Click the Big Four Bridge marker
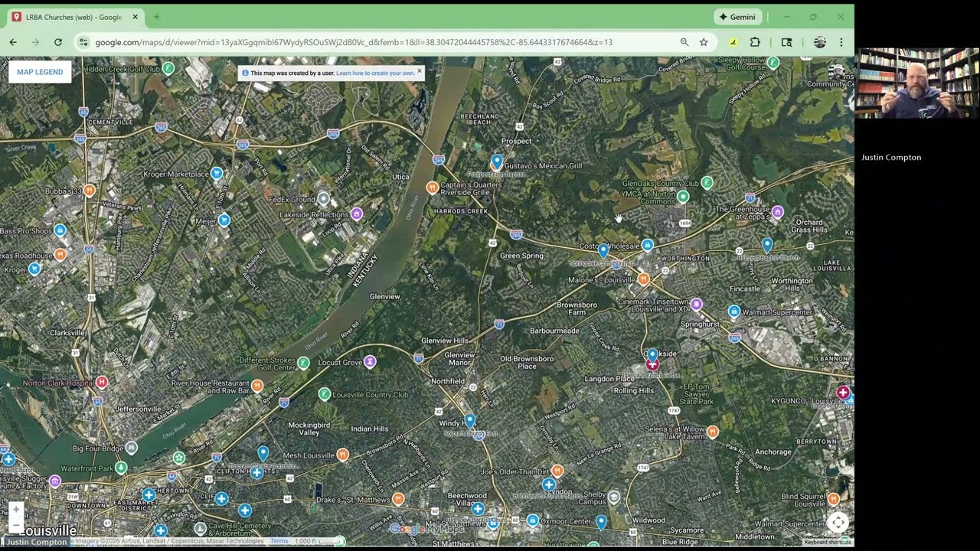The height and width of the screenshot is (551, 980). [132, 447]
